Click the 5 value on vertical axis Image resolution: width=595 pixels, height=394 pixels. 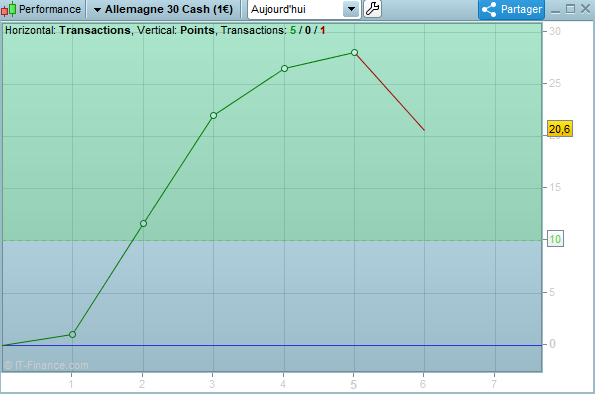(x=552, y=292)
